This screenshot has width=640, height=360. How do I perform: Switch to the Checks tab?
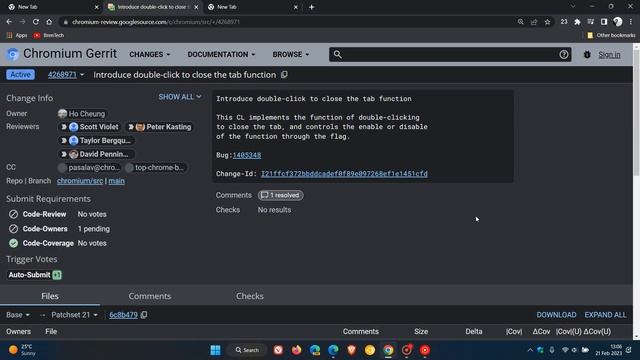click(x=249, y=296)
